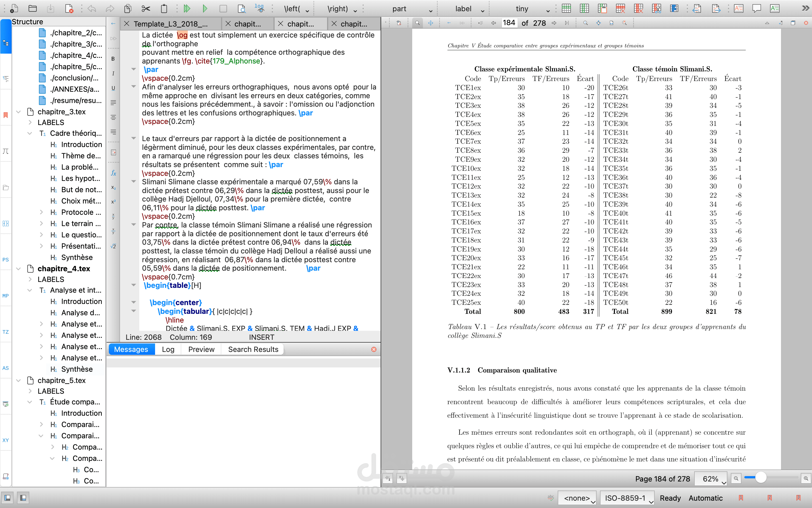812x508 pixels.
Task: Toggle the bottom panel from status bar
Action: click(23, 498)
